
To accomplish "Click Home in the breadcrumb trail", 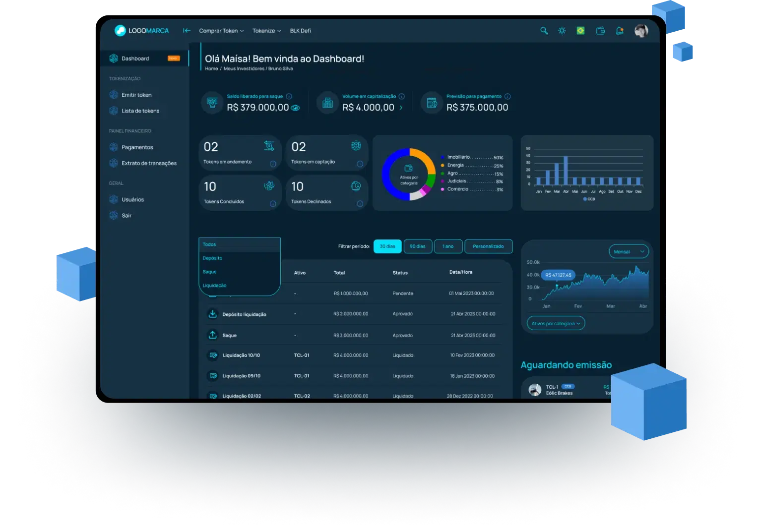I will coord(211,68).
